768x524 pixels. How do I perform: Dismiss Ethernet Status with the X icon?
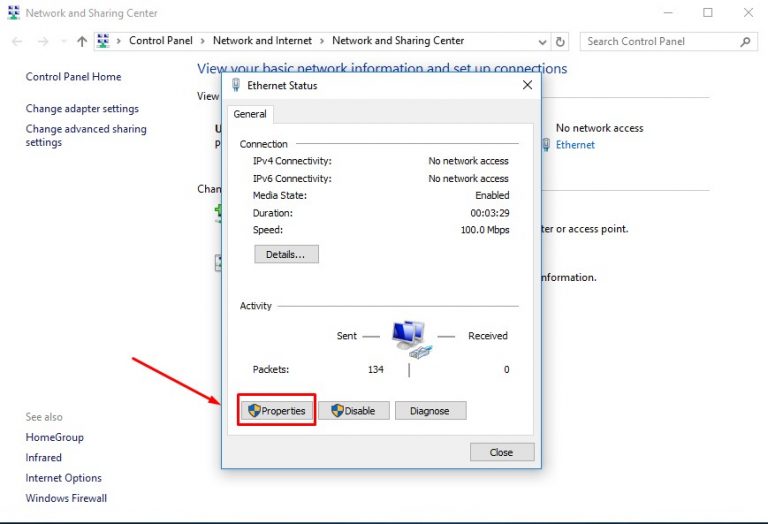coord(527,85)
